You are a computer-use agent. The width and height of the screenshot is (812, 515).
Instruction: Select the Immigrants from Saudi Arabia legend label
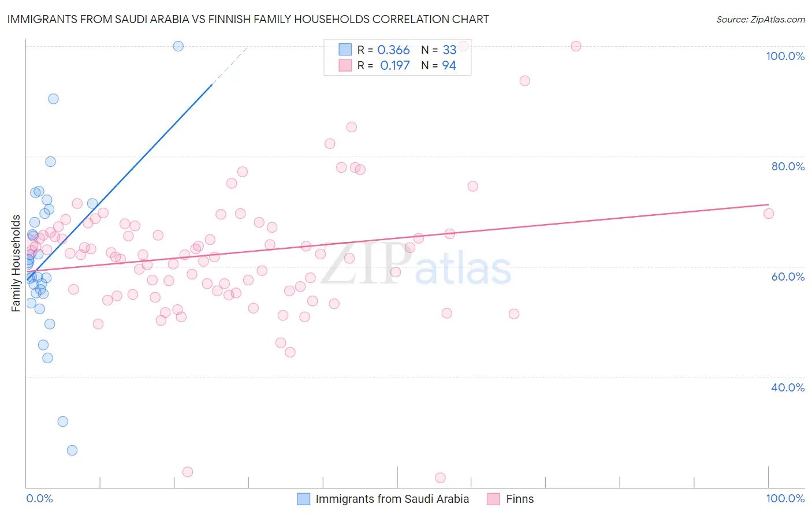pos(392,499)
